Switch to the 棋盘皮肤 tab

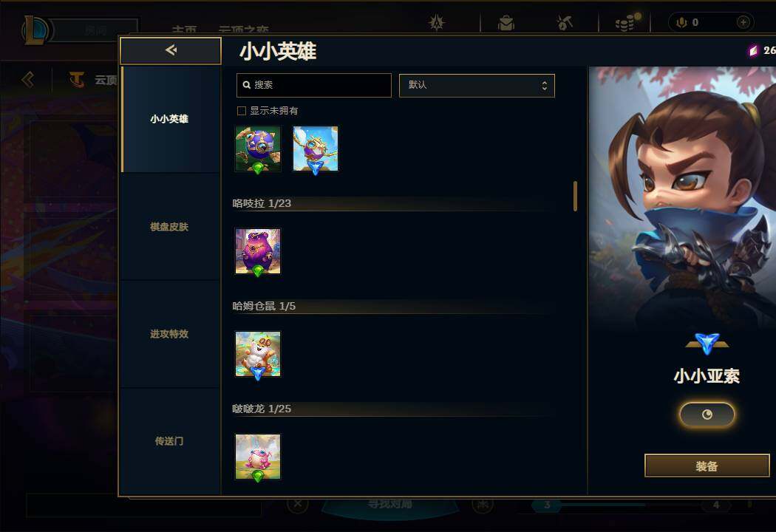(169, 227)
